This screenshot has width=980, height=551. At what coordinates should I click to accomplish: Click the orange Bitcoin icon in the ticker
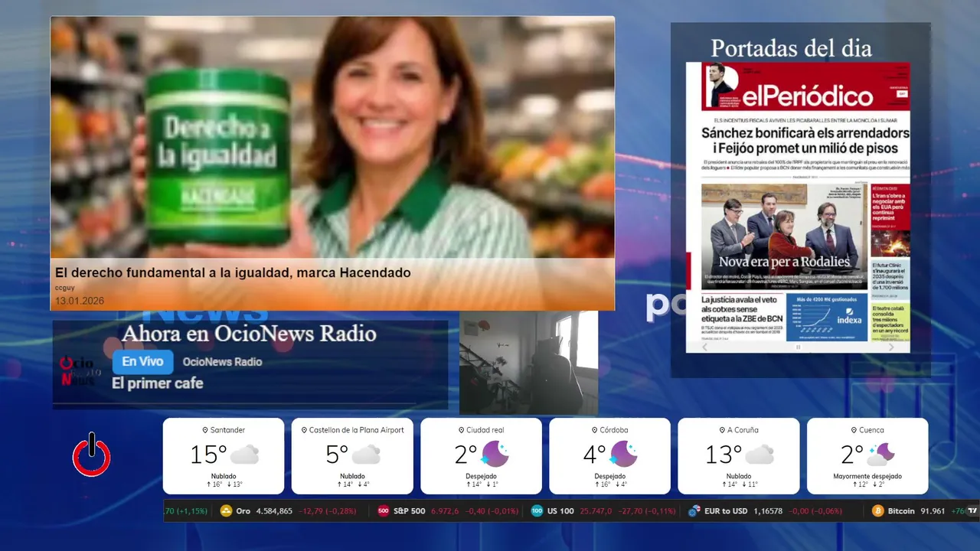click(877, 510)
